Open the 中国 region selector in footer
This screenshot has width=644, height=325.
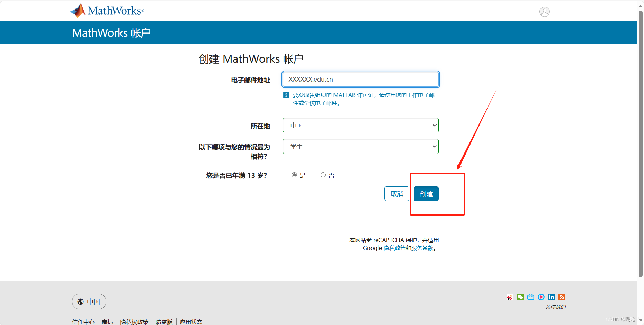[x=89, y=301]
